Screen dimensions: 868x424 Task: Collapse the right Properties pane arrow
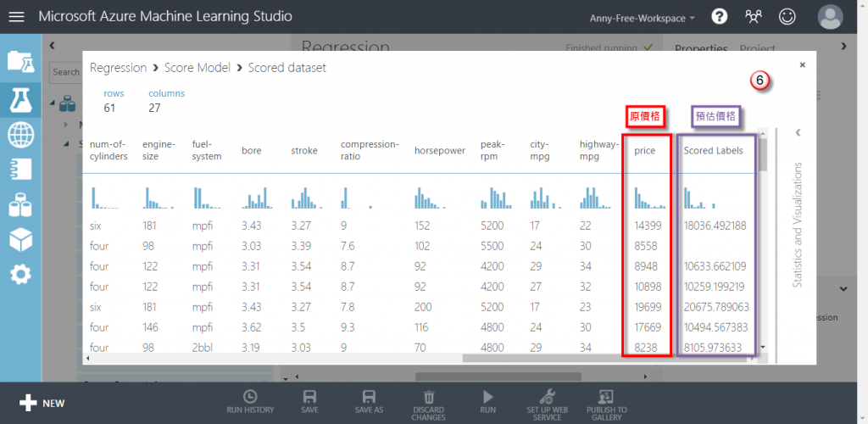[843, 47]
